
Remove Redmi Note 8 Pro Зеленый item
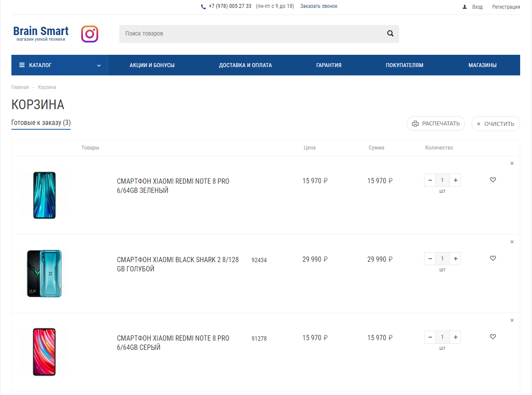pyautogui.click(x=512, y=164)
